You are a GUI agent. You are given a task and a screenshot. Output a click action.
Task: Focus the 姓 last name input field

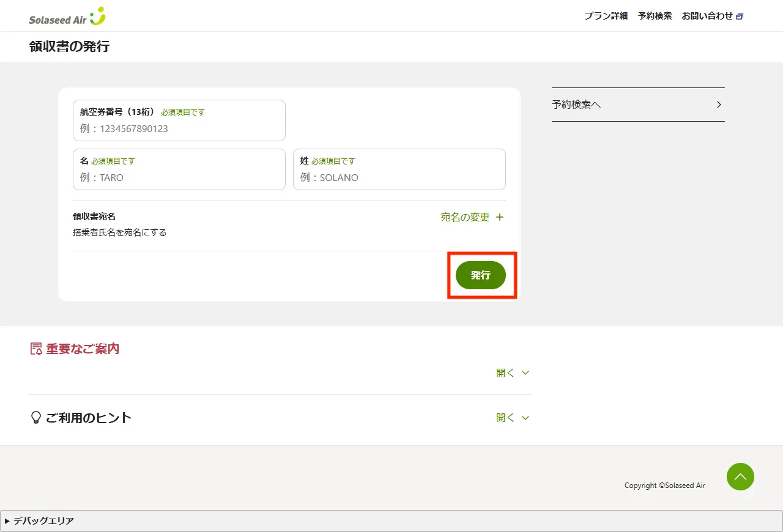[399, 177]
